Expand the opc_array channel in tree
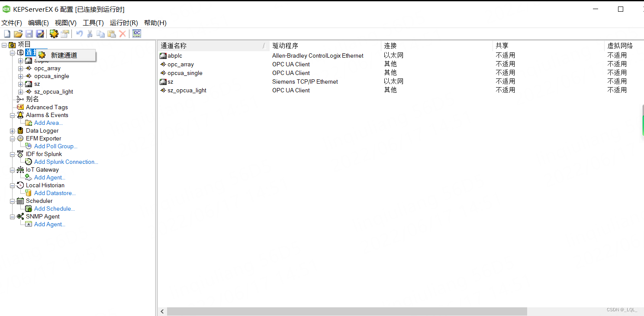 20,68
